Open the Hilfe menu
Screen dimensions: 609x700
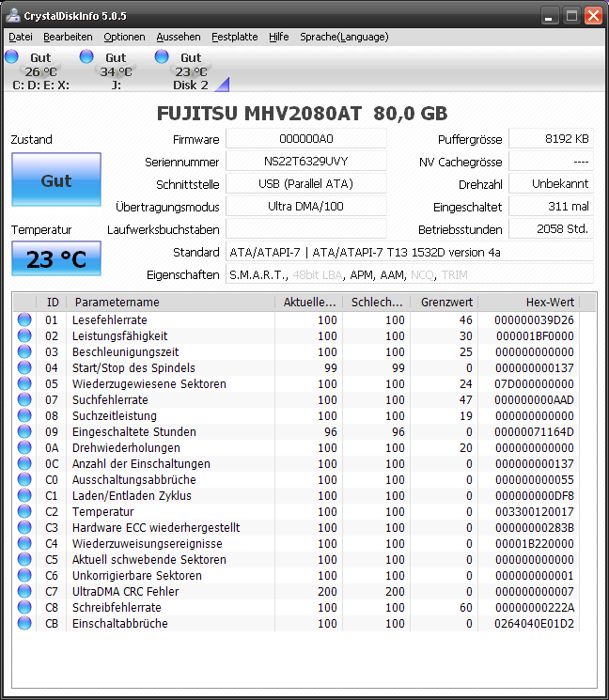278,37
